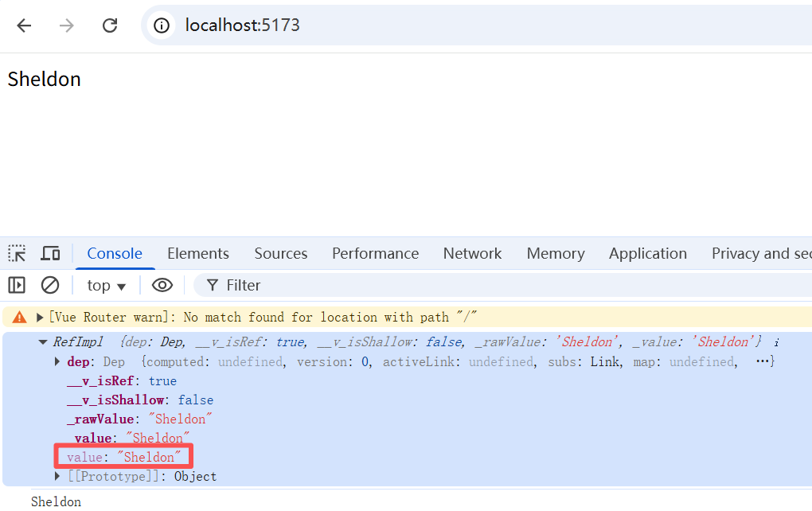
Task: Open the top context dropdown
Action: (106, 285)
